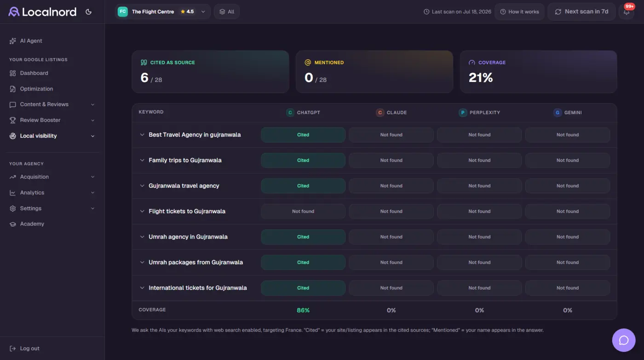The height and width of the screenshot is (360, 644).
Task: Click the FC business avatar badge
Action: (x=123, y=12)
